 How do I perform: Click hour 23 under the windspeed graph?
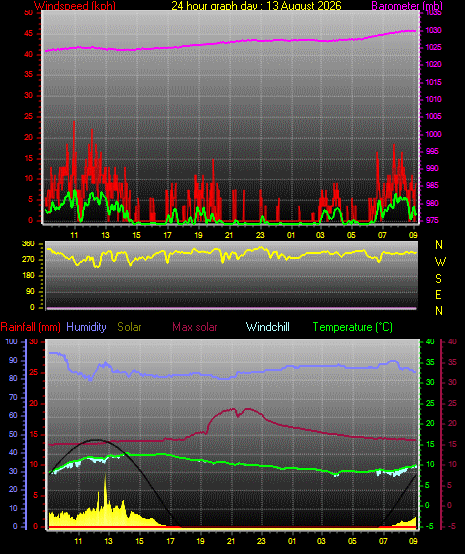(260, 235)
